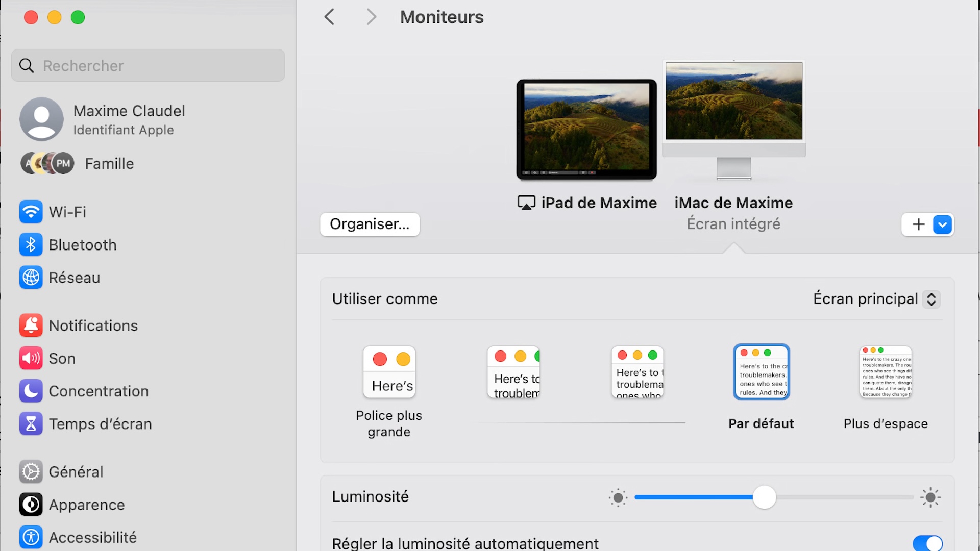Image resolution: width=980 pixels, height=551 pixels.
Task: Close window with the red button
Action: point(31,17)
